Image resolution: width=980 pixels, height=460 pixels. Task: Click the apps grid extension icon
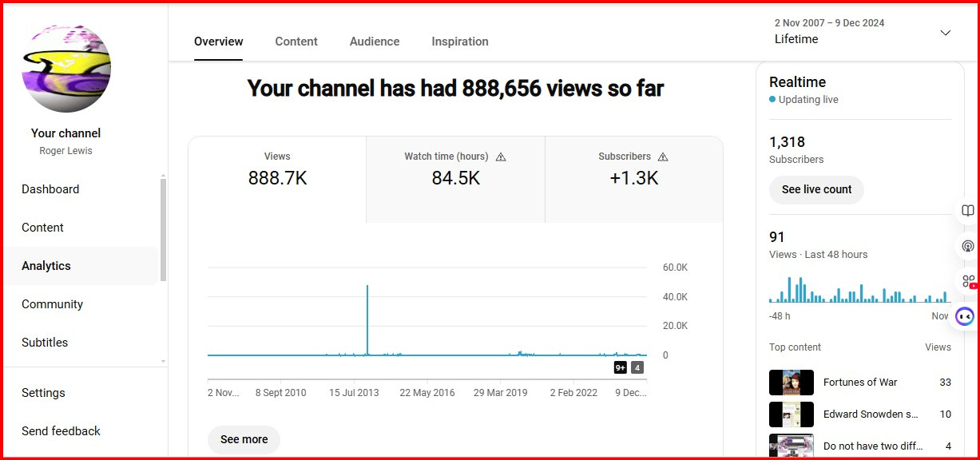pos(968,281)
